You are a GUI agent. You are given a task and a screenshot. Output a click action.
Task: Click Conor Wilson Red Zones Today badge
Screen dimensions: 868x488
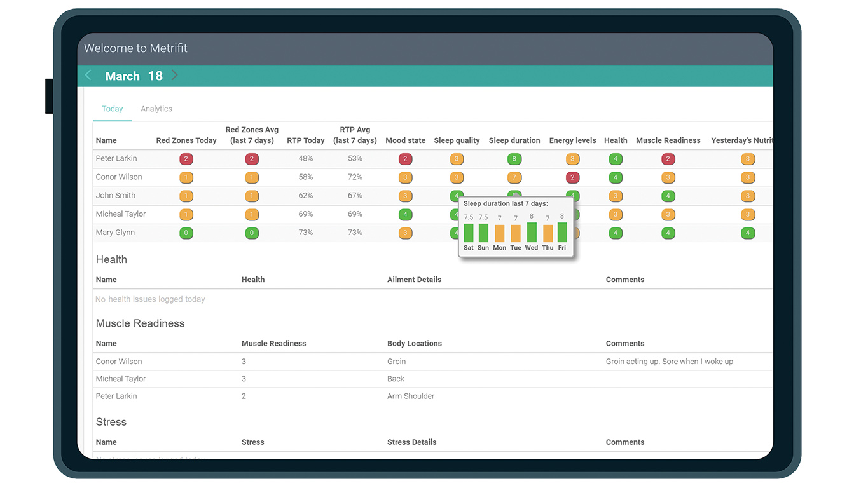point(186,178)
